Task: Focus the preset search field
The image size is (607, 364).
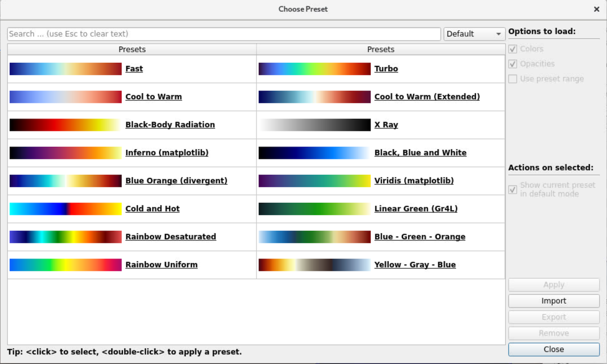Action: [224, 34]
